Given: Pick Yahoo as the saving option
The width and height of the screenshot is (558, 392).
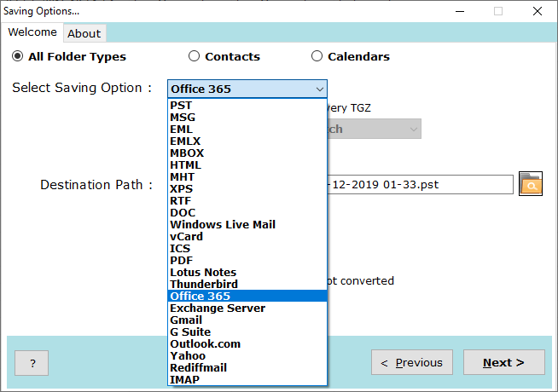Looking at the screenshot, I should [x=247, y=355].
